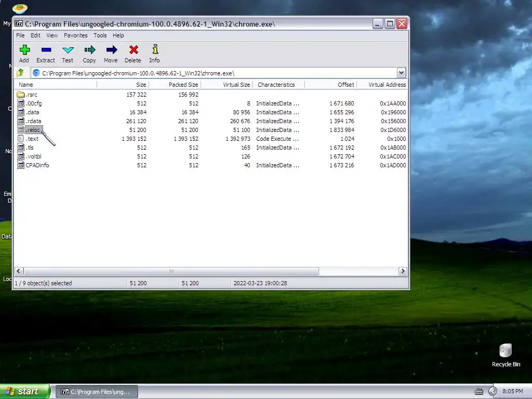Click status bar '1 / 9 object(s) selected'
Image resolution: width=532 pixels, height=399 pixels.
coord(44,283)
